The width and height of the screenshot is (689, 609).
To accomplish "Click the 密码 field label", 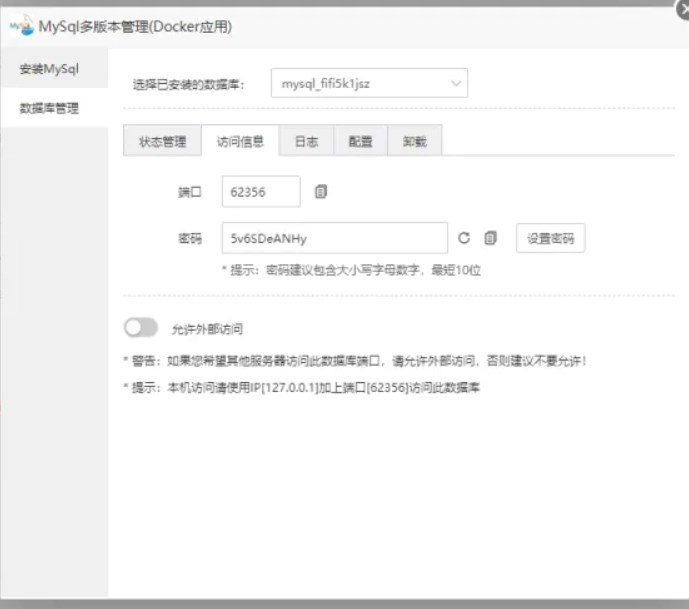I will [x=189, y=239].
